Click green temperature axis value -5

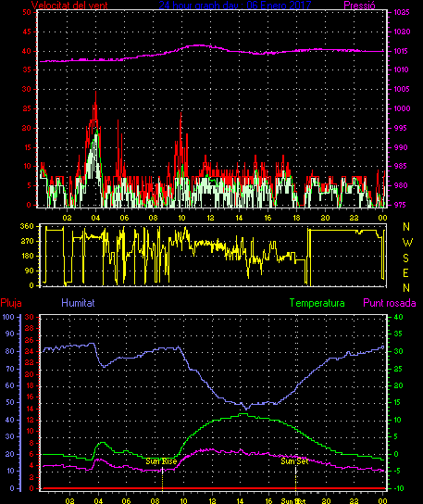click(398, 471)
